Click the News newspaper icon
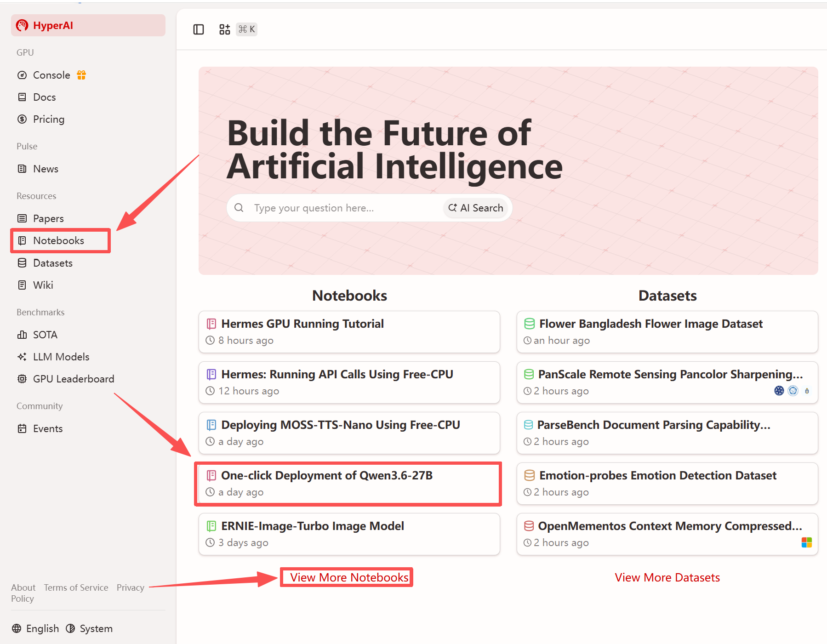 (x=22, y=169)
